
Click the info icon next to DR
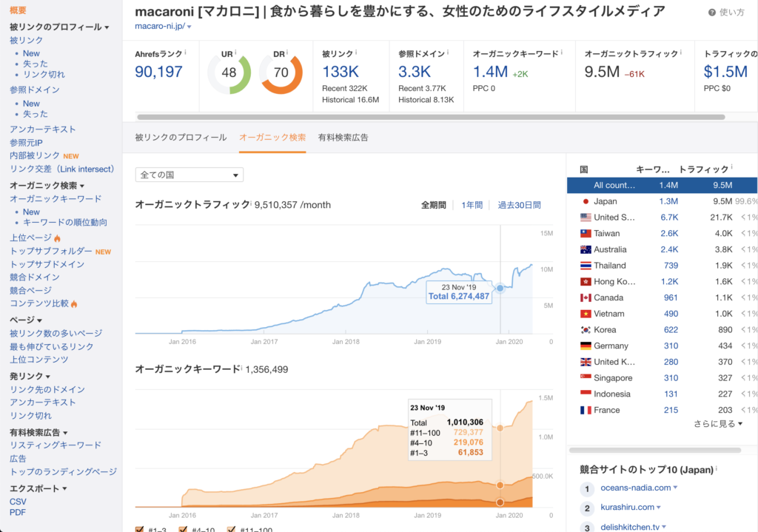(287, 53)
